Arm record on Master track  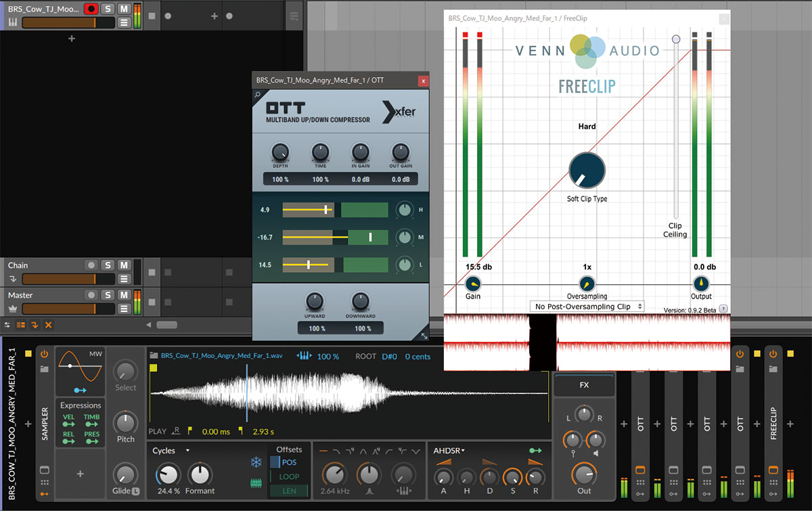[x=91, y=295]
